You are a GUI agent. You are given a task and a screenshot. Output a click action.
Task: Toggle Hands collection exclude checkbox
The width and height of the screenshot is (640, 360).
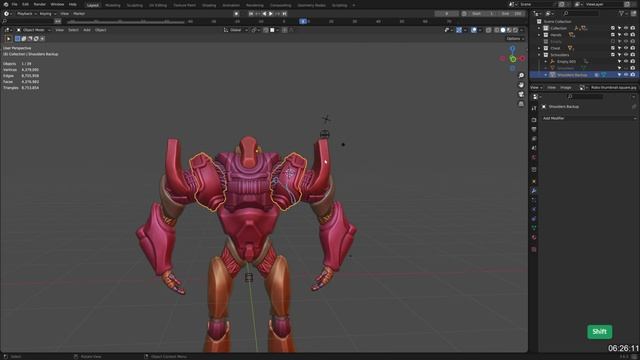613,35
